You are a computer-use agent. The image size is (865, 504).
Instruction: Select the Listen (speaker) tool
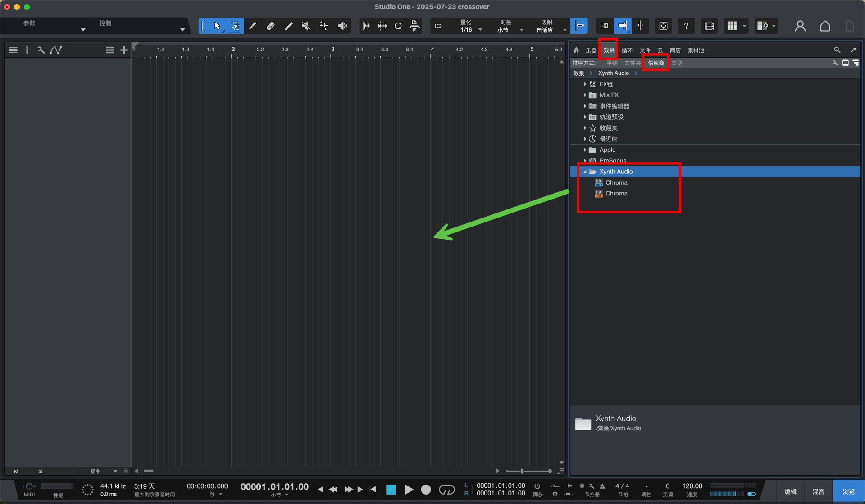pyautogui.click(x=342, y=26)
